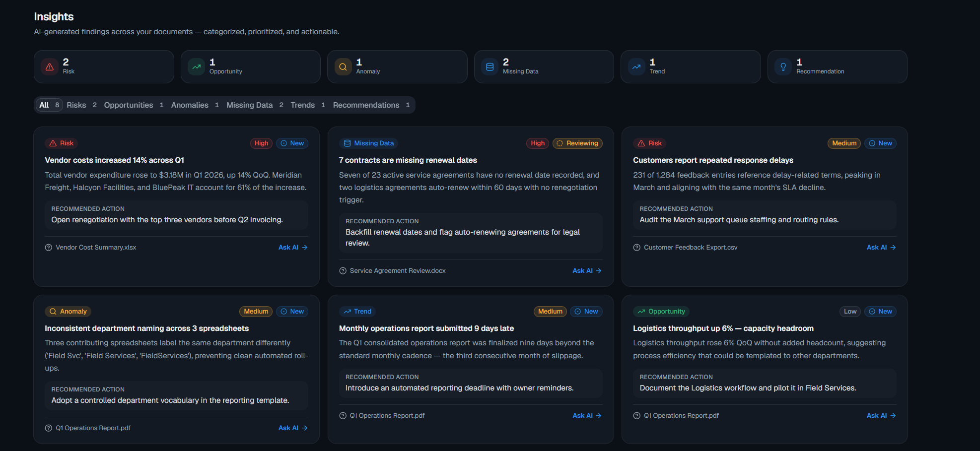This screenshot has width=980, height=451.
Task: Click source icon beside Customer Feedback Export.csv
Action: [x=637, y=248]
